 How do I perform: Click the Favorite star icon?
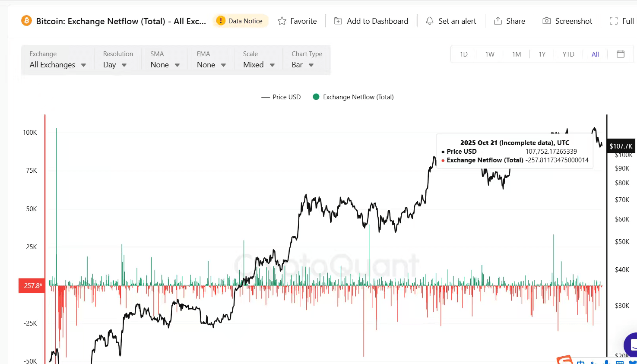click(282, 21)
